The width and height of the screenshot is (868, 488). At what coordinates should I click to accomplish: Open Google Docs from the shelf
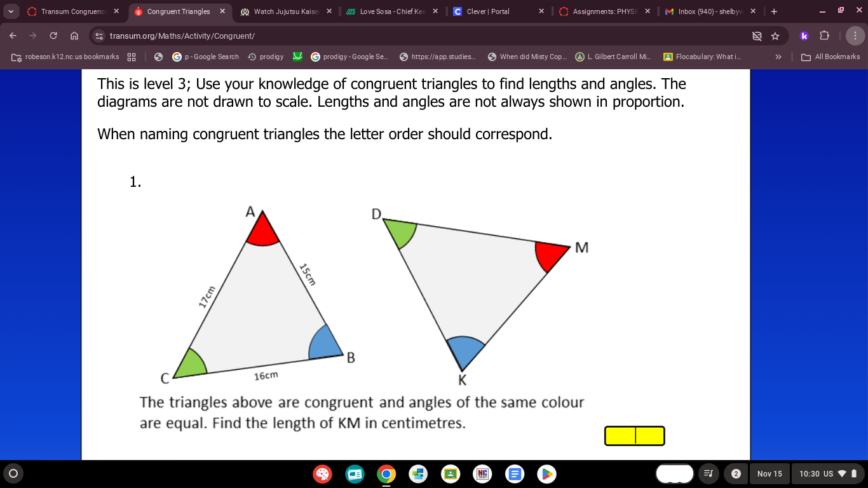pyautogui.click(x=515, y=474)
